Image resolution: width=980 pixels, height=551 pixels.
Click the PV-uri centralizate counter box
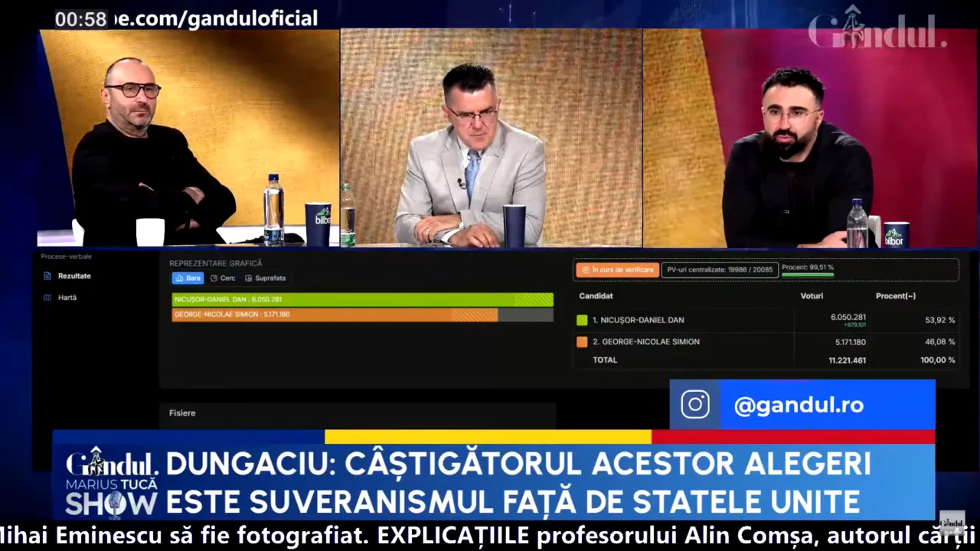pyautogui.click(x=720, y=269)
